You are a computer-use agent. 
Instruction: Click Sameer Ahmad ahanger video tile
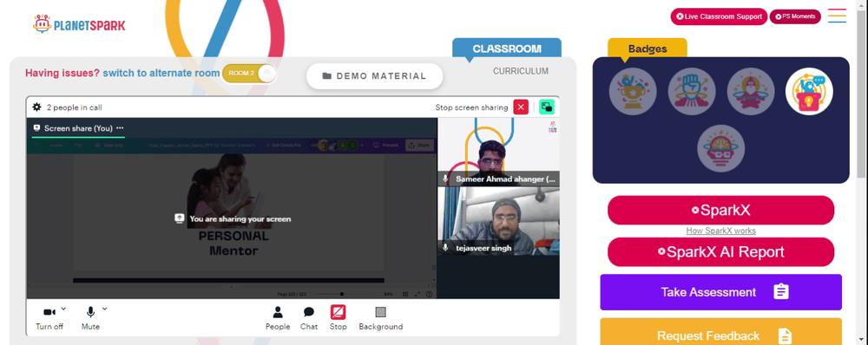click(x=498, y=152)
